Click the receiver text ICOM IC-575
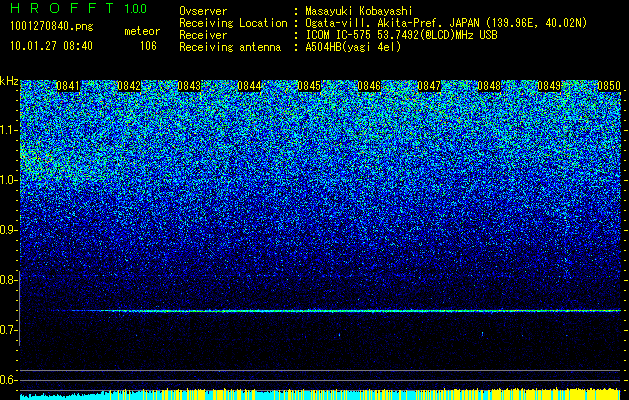This screenshot has width=629, height=400. click(339, 35)
